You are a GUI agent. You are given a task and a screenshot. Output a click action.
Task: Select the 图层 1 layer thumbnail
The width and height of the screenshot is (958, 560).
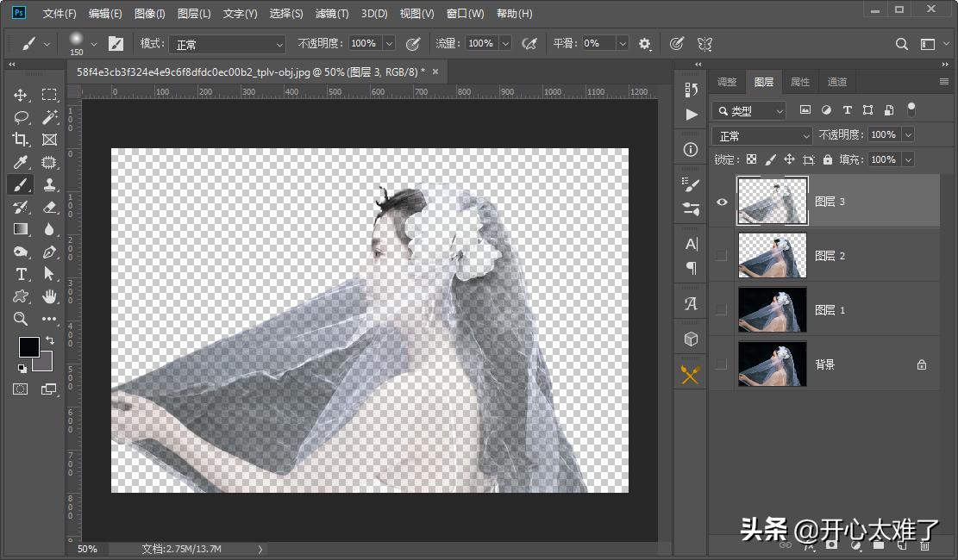(773, 309)
